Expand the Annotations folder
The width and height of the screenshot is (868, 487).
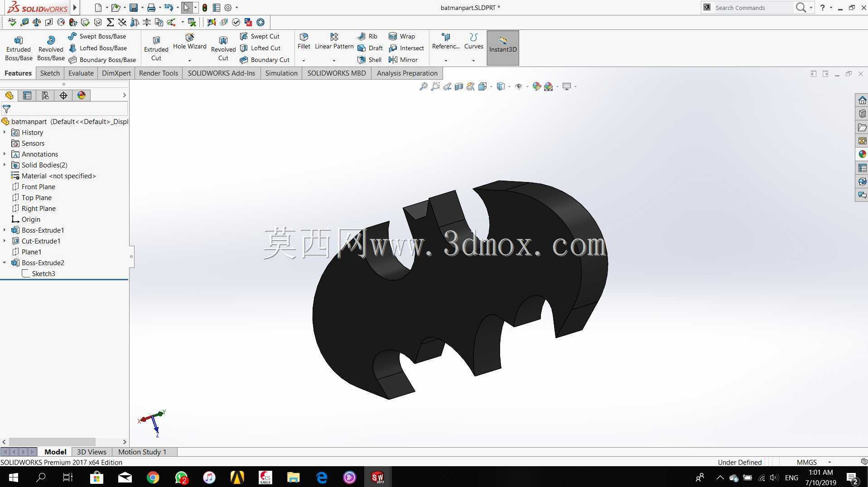click(5, 154)
